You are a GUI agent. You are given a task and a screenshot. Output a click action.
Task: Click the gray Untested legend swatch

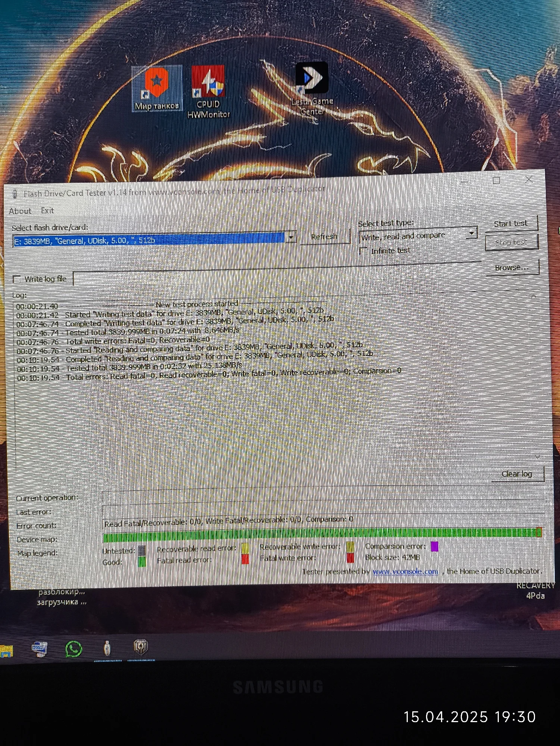[142, 551]
